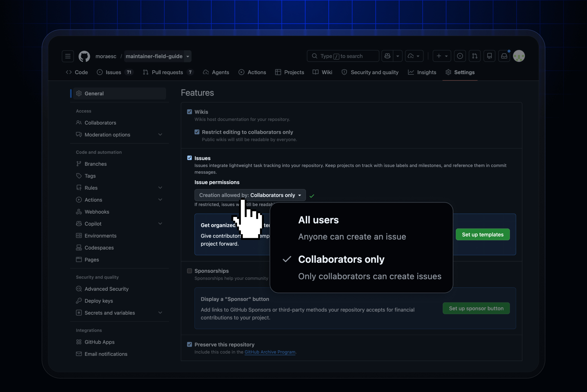Open the Copilot chat icon in header
This screenshot has width=587, height=392.
pos(387,56)
